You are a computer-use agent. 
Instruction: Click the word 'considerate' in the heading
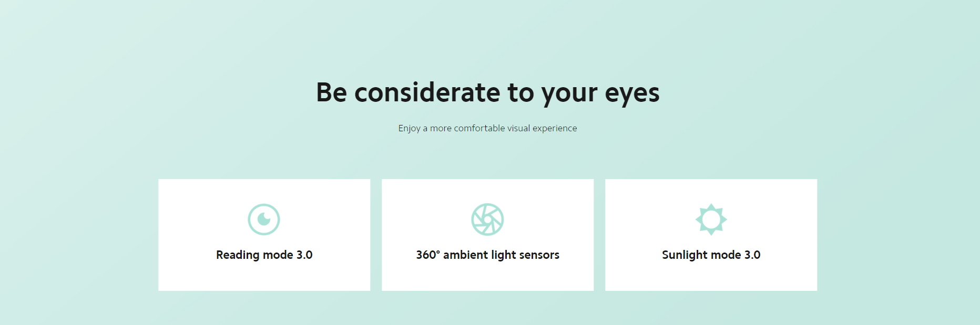pos(427,92)
